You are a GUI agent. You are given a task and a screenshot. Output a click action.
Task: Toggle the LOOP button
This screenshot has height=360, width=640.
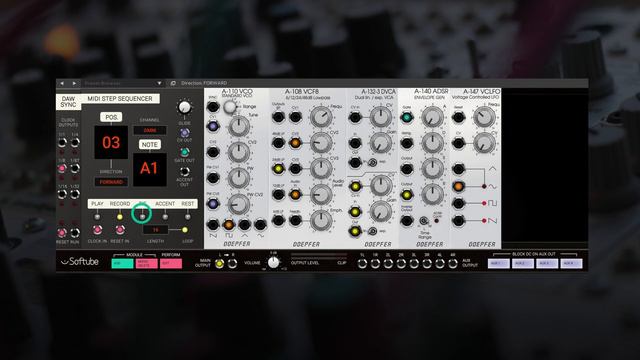pos(185,230)
